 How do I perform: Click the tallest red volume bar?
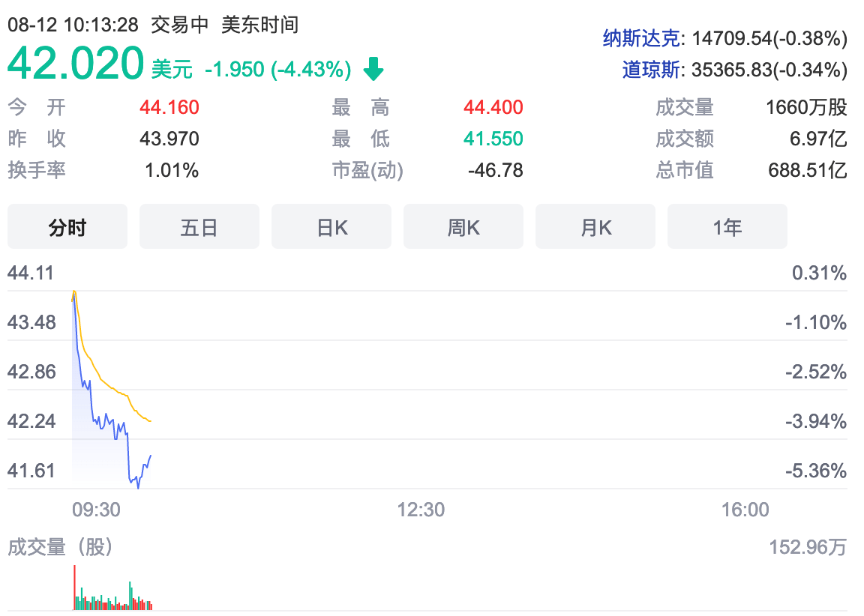pos(75,588)
